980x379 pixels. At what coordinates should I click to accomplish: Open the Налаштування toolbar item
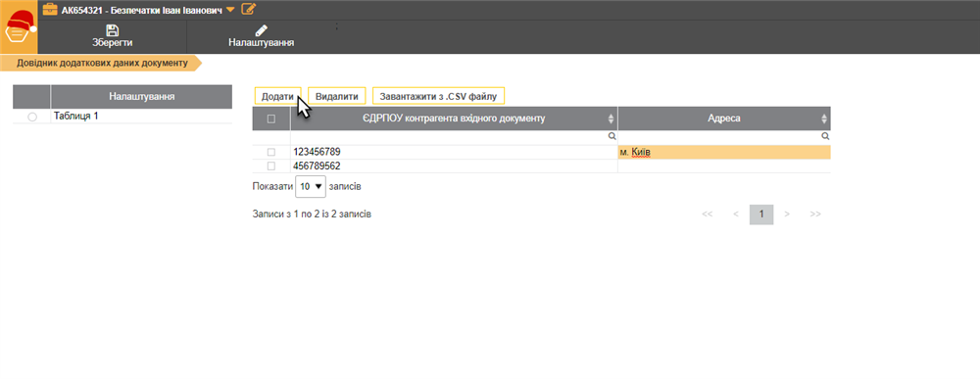pos(261,36)
